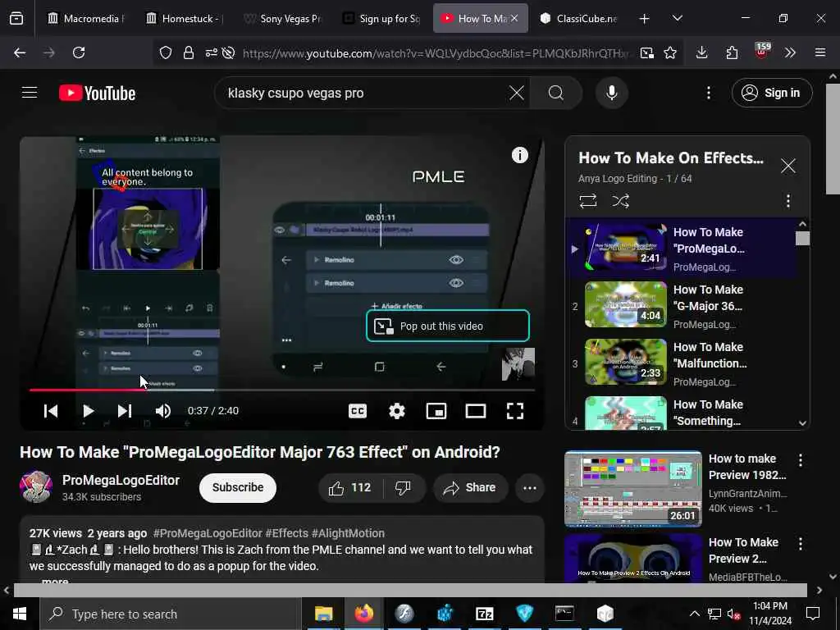Image resolution: width=840 pixels, height=630 pixels.
Task: Open extensions puzzle icon
Action: [732, 52]
